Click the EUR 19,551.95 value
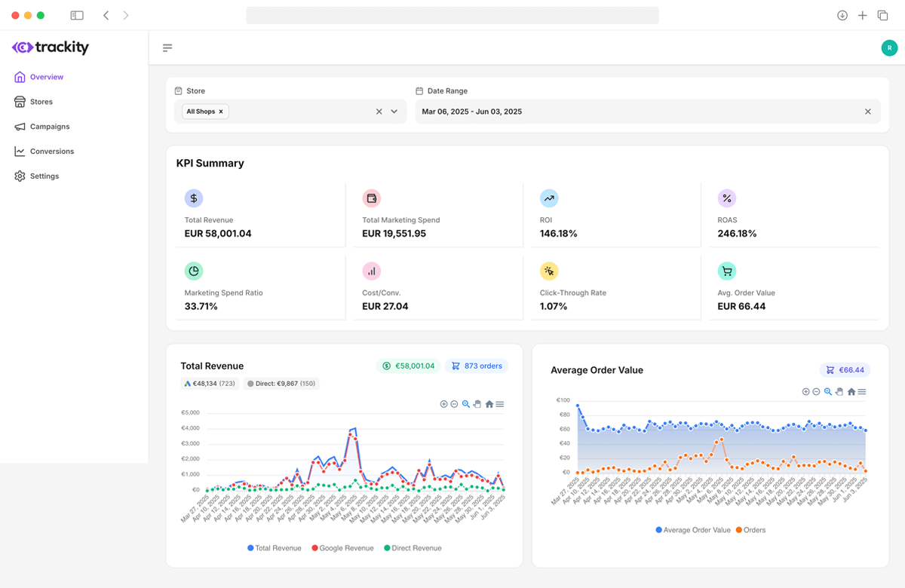This screenshot has width=905, height=588. click(x=394, y=234)
